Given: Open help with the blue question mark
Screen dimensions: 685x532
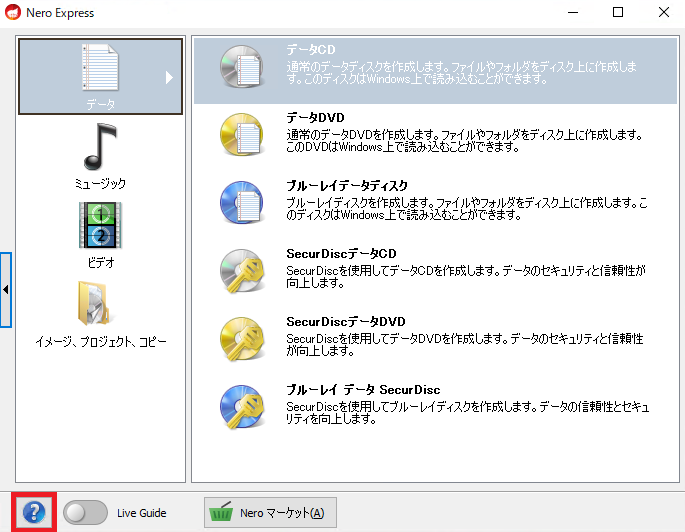Looking at the screenshot, I should pyautogui.click(x=34, y=512).
